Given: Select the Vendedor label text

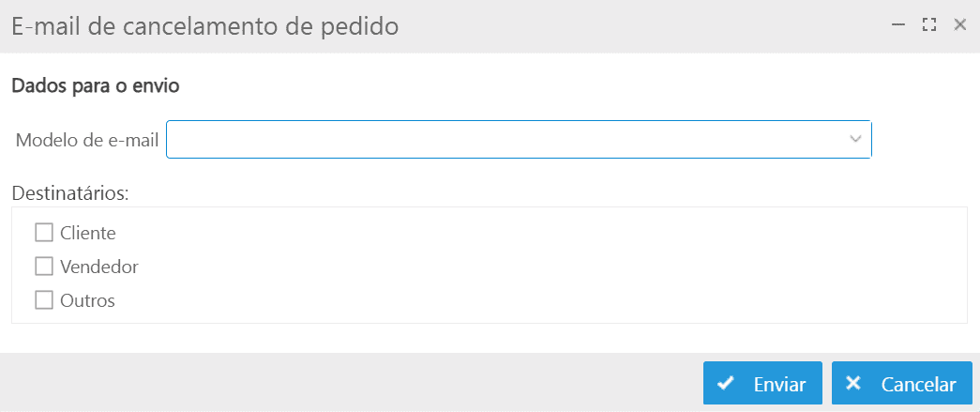Looking at the screenshot, I should [x=98, y=267].
